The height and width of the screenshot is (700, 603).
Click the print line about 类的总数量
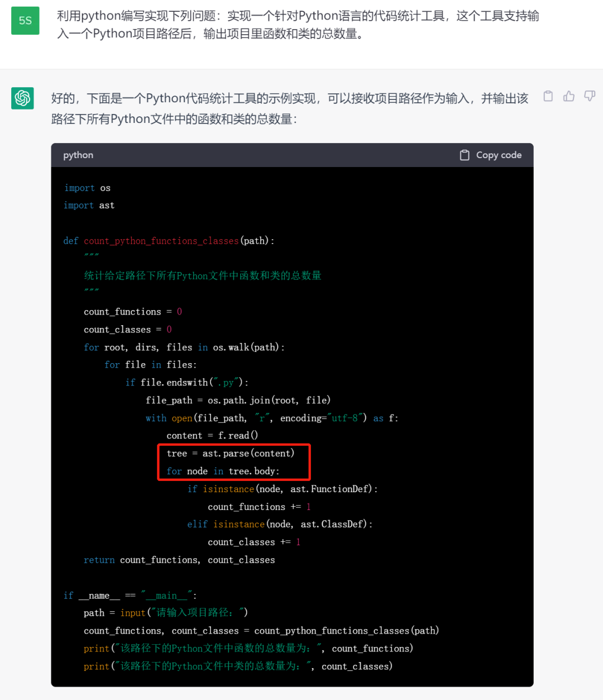(238, 666)
